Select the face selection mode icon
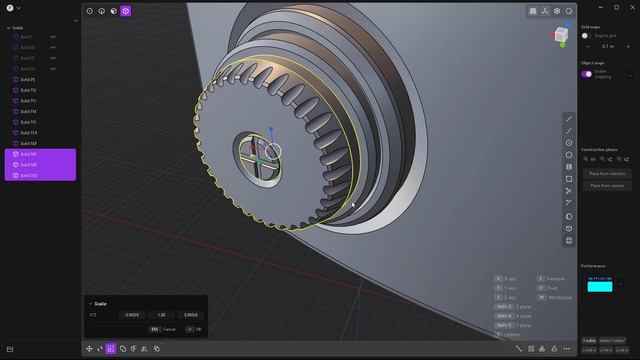640x360 pixels. [113, 11]
